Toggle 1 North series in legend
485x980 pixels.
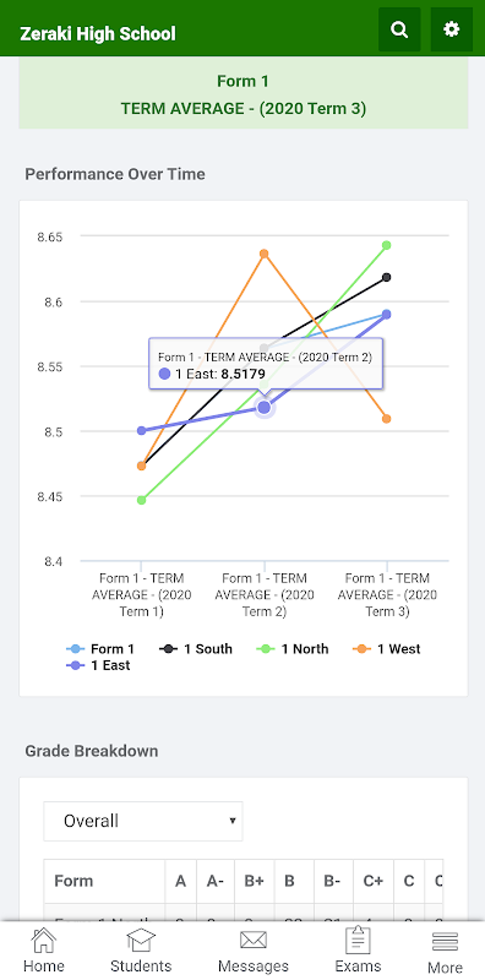coord(292,649)
